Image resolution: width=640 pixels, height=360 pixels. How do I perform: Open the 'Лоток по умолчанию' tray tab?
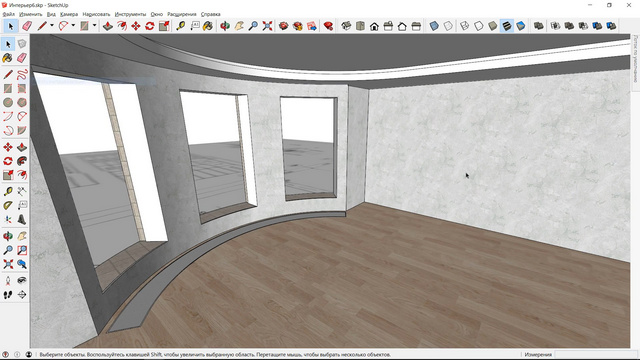click(x=636, y=58)
